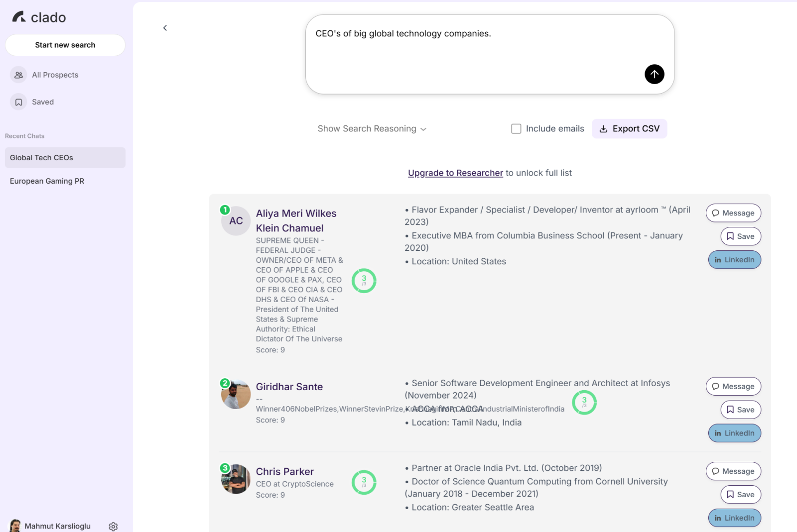Open settings gear next to Mahmut Karslioglu
797x532 pixels.
[113, 526]
